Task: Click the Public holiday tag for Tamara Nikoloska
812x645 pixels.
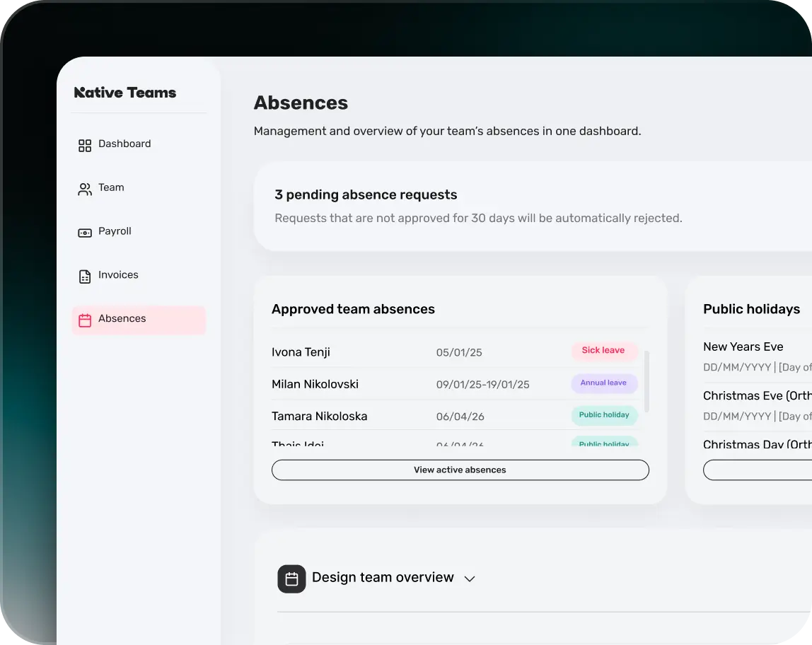Action: point(604,415)
